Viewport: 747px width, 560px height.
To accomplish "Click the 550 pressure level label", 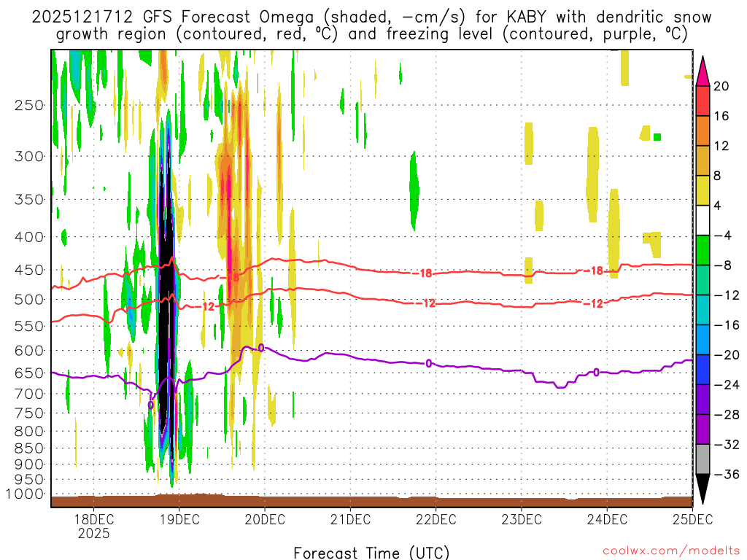I will (29, 326).
